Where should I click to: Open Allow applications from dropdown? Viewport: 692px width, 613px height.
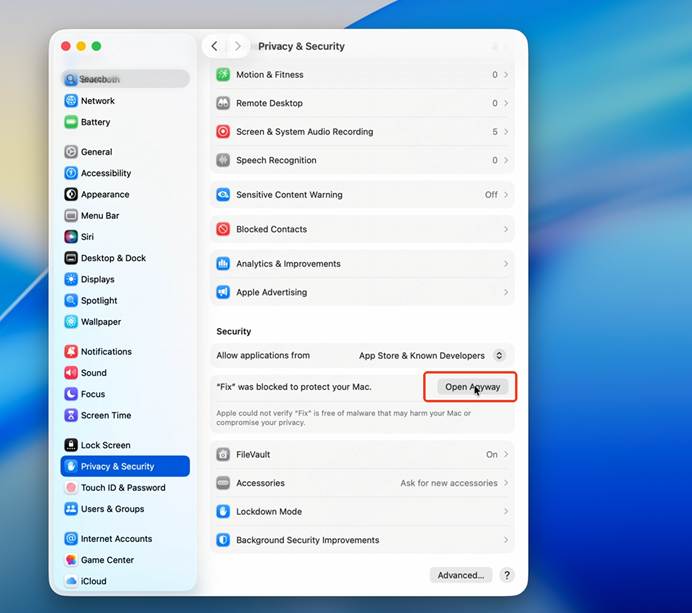pyautogui.click(x=499, y=355)
